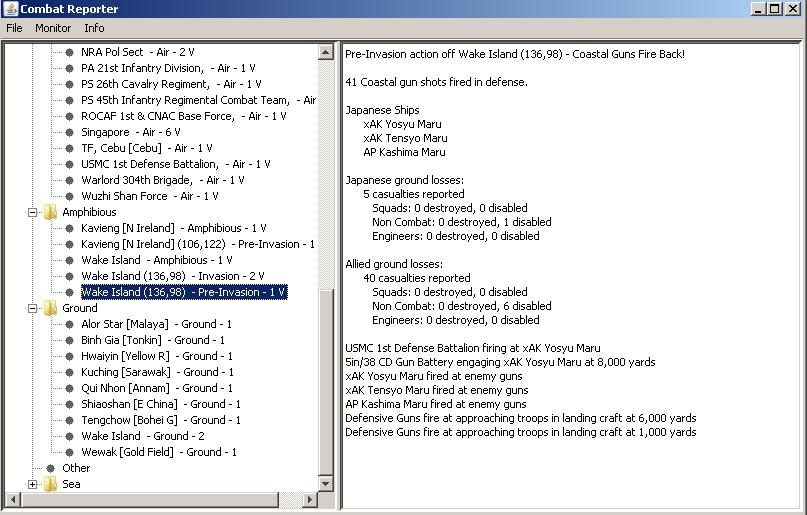This screenshot has width=807, height=515.
Task: Click the Amphibious folder label
Action: 90,212
